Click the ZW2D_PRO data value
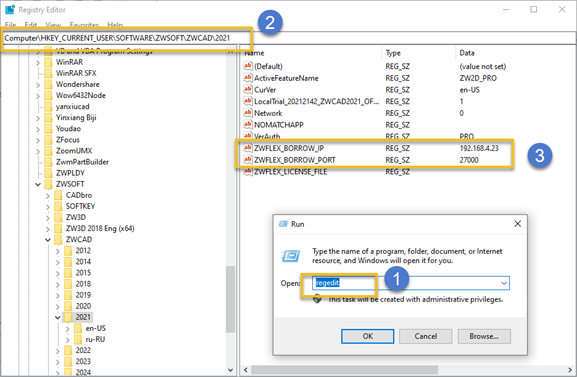The image size is (577, 377). (x=478, y=78)
